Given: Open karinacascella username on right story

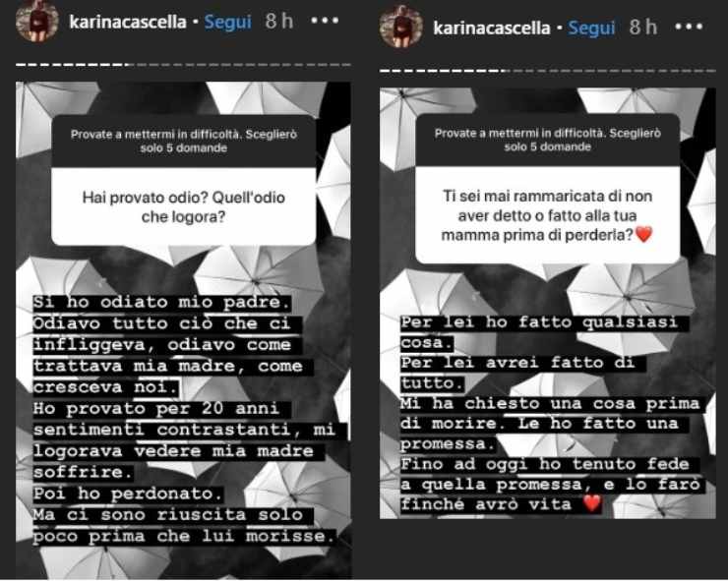Looking at the screenshot, I should [492, 28].
